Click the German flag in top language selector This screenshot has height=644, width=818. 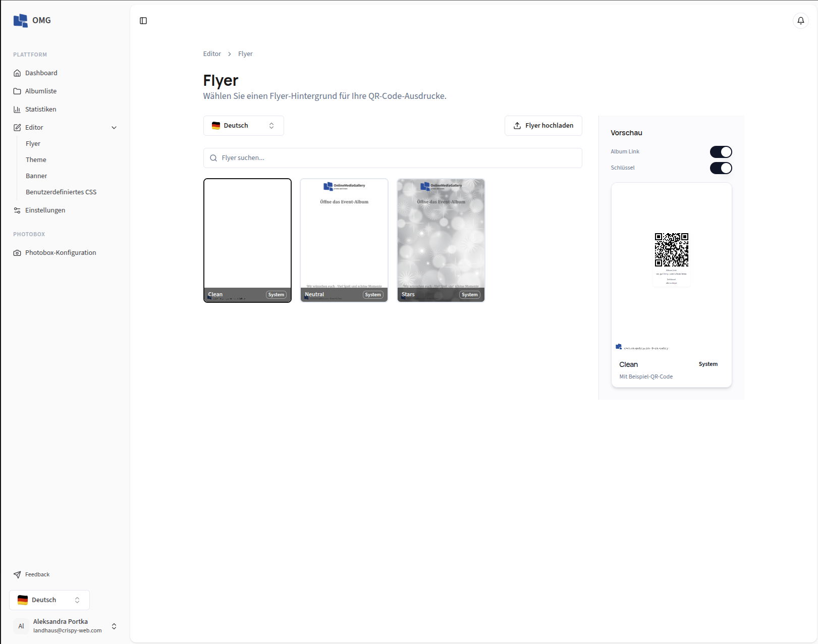coord(216,126)
